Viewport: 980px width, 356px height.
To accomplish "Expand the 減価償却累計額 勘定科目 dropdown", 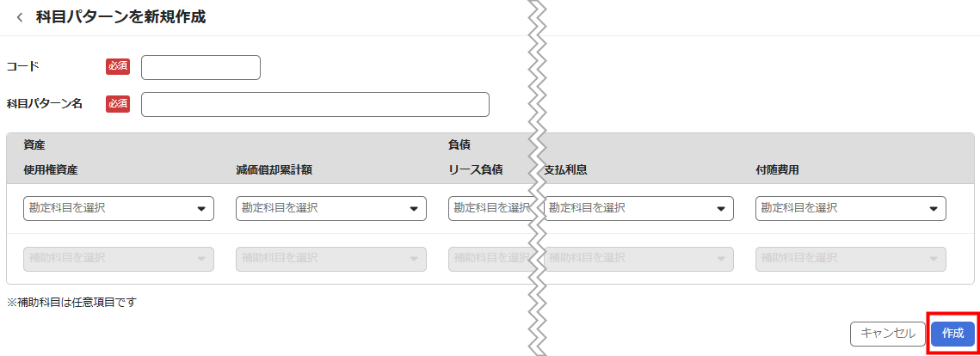I will click(330, 208).
